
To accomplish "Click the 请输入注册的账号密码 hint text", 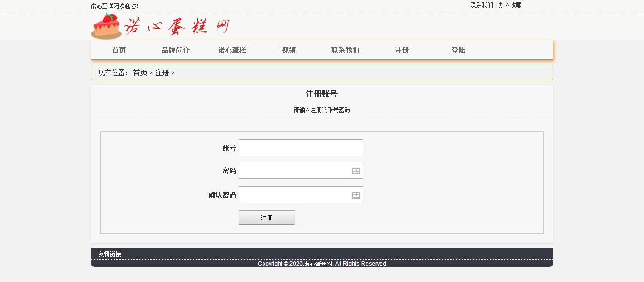I will tap(322, 110).
